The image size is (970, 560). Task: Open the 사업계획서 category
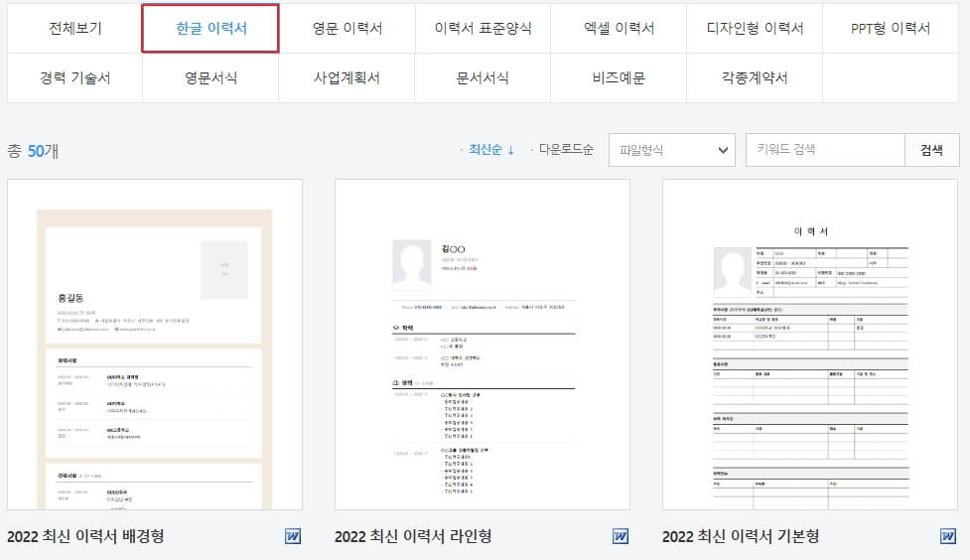347,78
